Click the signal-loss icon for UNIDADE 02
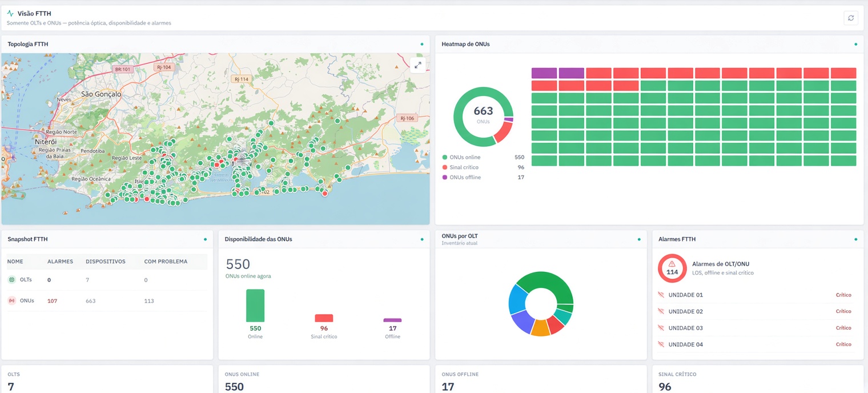This screenshot has height=393, width=868. point(661,311)
